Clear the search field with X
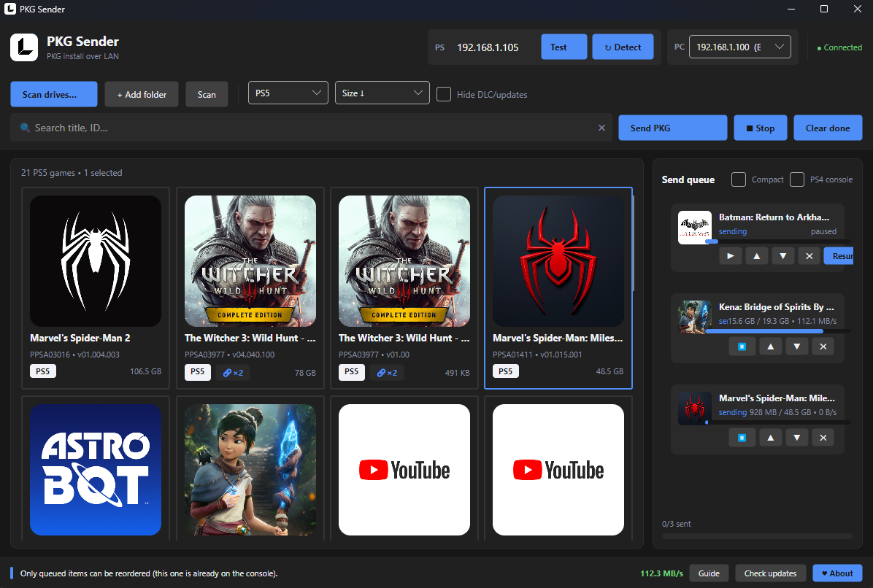The image size is (873, 588). click(601, 128)
